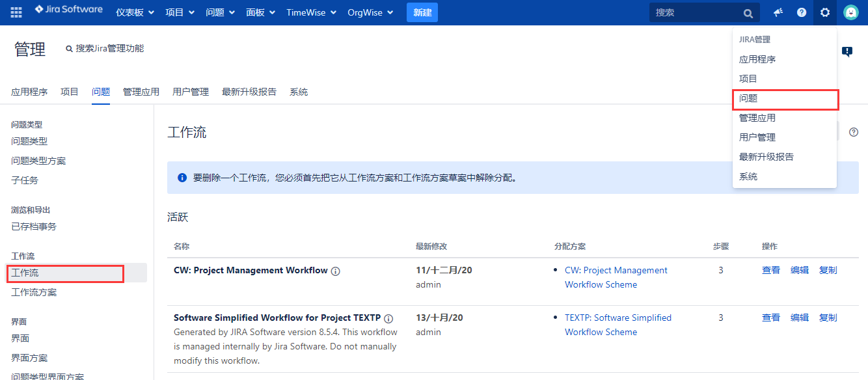868x380 pixels.
Task: Click the top search input field
Action: (x=696, y=12)
